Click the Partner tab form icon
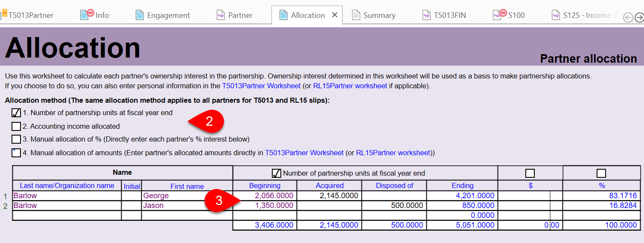 point(221,15)
